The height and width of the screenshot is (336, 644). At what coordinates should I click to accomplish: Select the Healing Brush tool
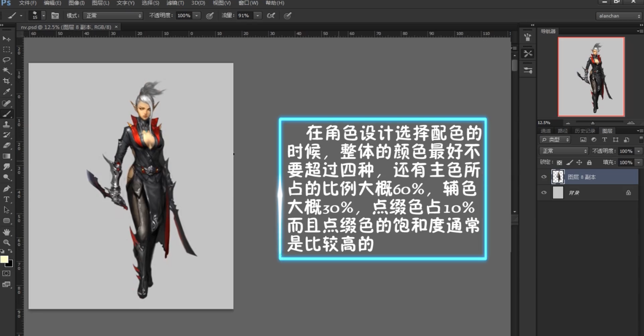click(x=7, y=103)
